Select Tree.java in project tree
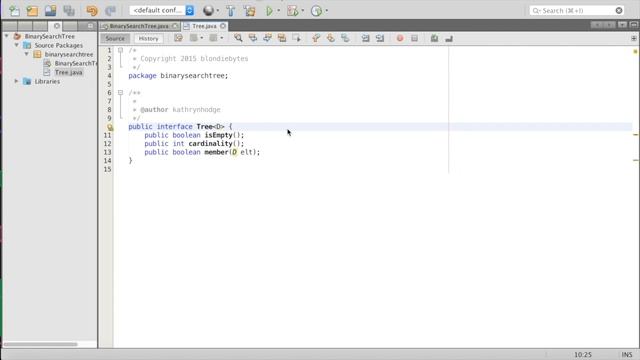Image resolution: width=640 pixels, height=360 pixels. coord(69,72)
